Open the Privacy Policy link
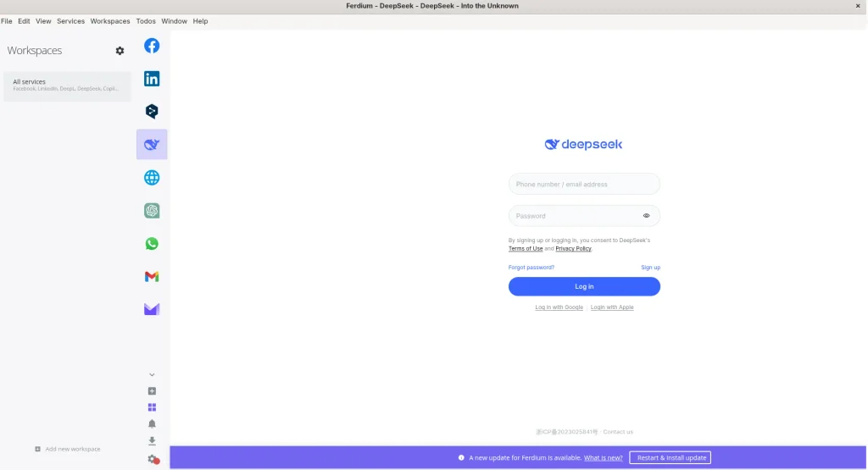 573,249
